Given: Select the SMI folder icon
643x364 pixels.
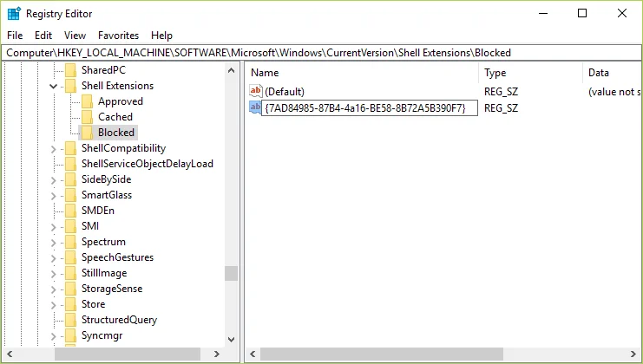Looking at the screenshot, I should (x=70, y=226).
